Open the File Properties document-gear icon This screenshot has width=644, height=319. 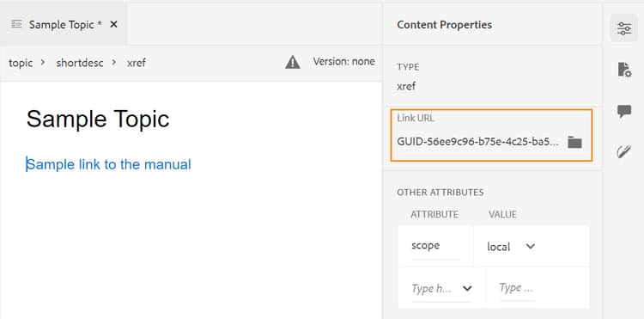pyautogui.click(x=624, y=69)
